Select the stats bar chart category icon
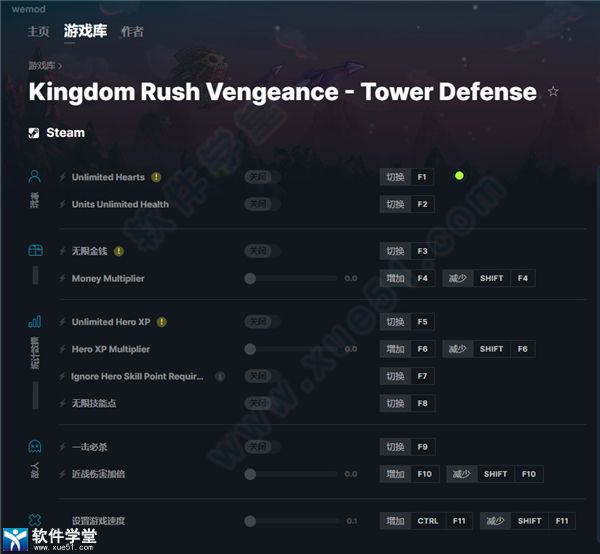Screen dimensions: 600x554 coord(35,321)
